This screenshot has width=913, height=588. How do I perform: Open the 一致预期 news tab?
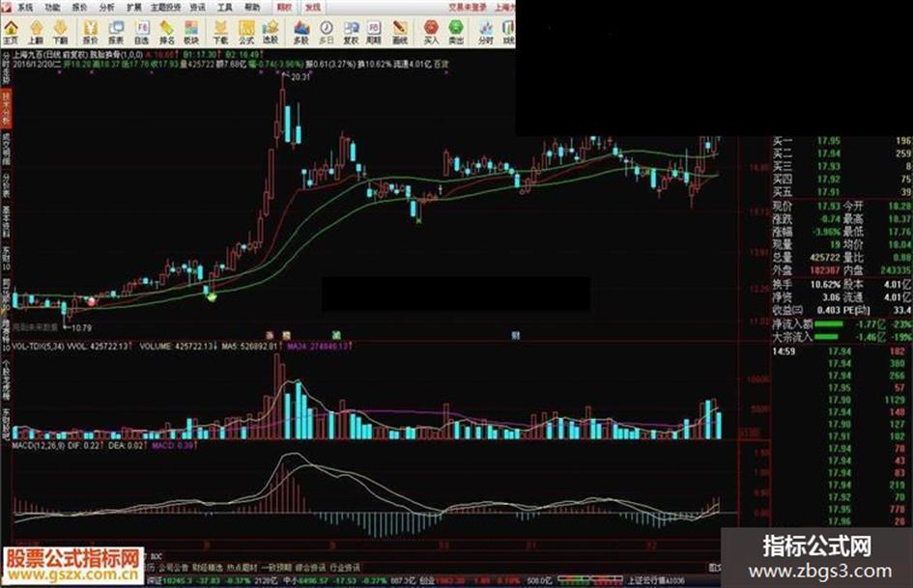point(276,567)
